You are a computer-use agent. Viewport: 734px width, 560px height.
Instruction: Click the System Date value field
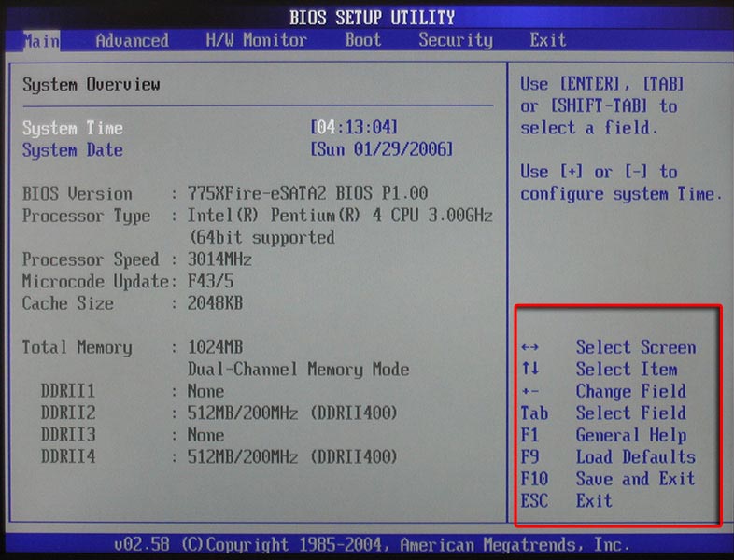(x=381, y=150)
